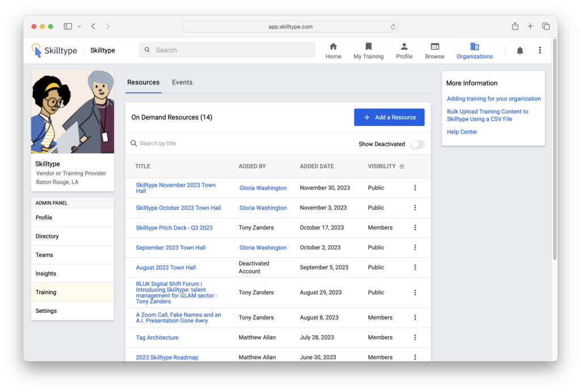Click the Add a Resource button
This screenshot has height=392, width=581.
(x=389, y=117)
